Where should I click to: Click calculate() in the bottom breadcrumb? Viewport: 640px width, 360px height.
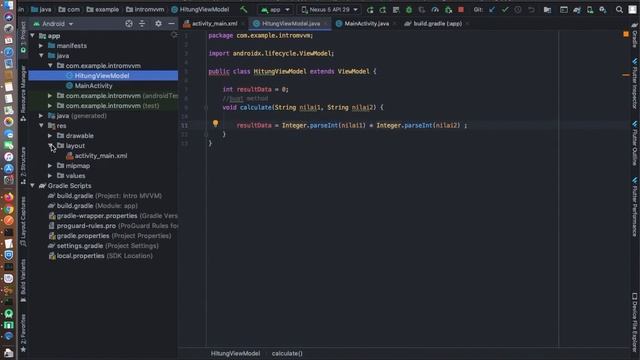click(287, 353)
